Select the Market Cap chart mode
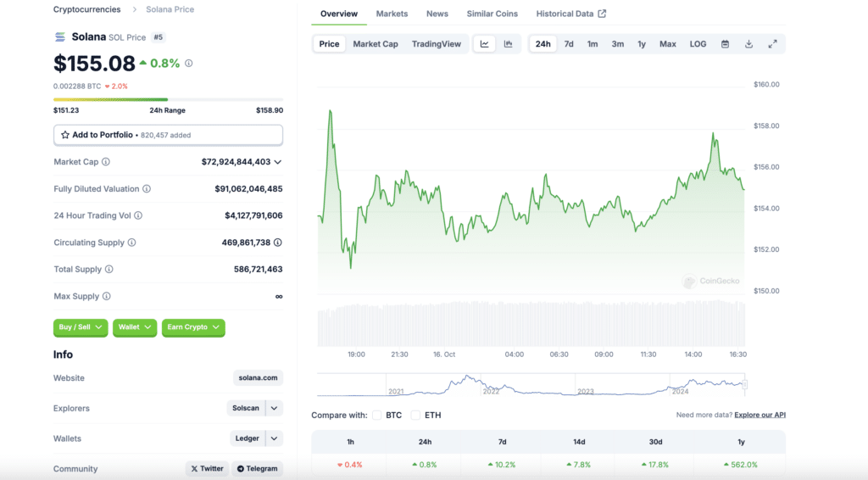Viewport: 868px width, 480px height. click(x=376, y=44)
